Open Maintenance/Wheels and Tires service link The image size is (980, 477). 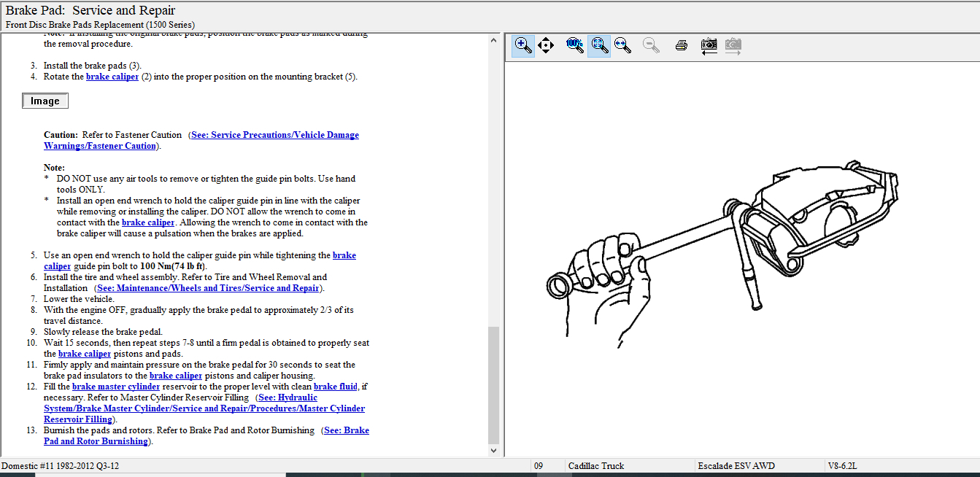208,288
